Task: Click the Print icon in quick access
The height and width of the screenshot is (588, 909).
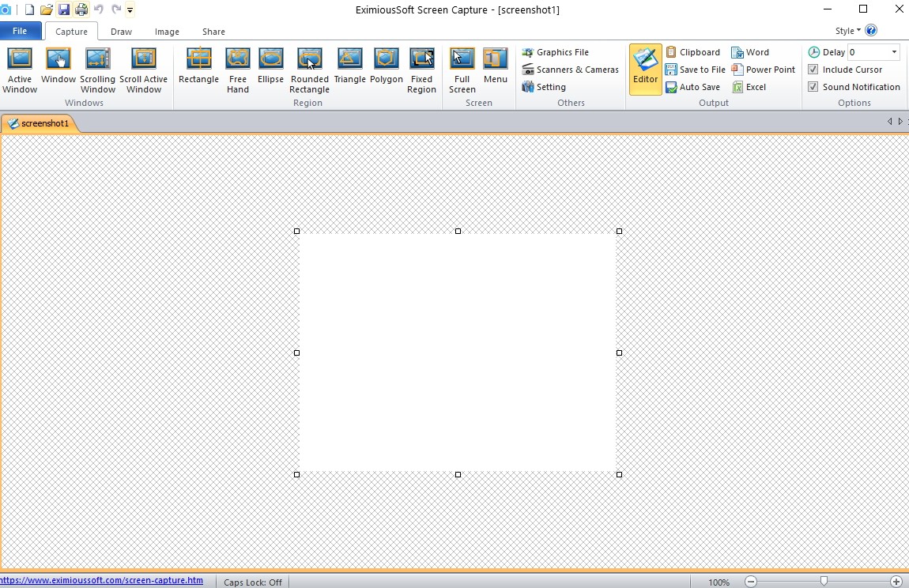Action: [81, 9]
